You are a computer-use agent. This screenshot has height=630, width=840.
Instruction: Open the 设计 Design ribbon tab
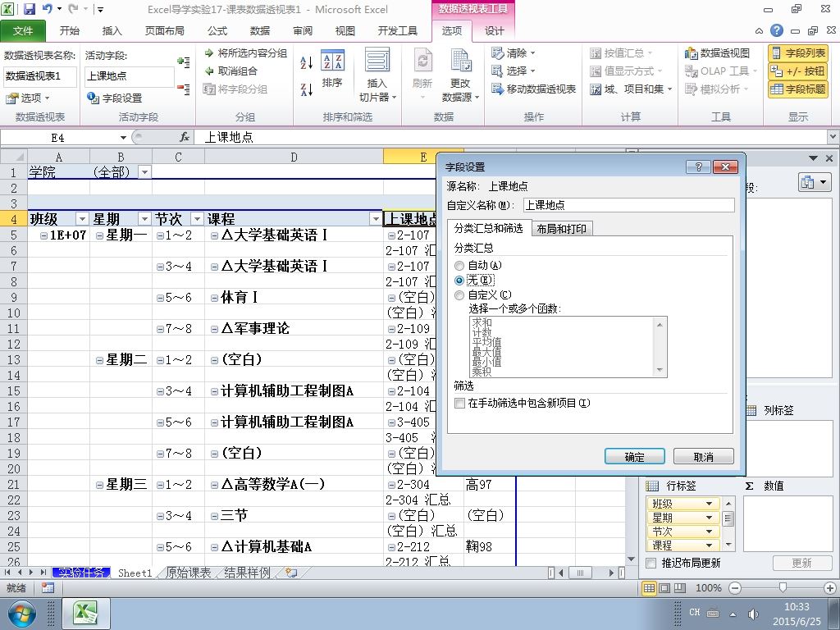[x=494, y=30]
